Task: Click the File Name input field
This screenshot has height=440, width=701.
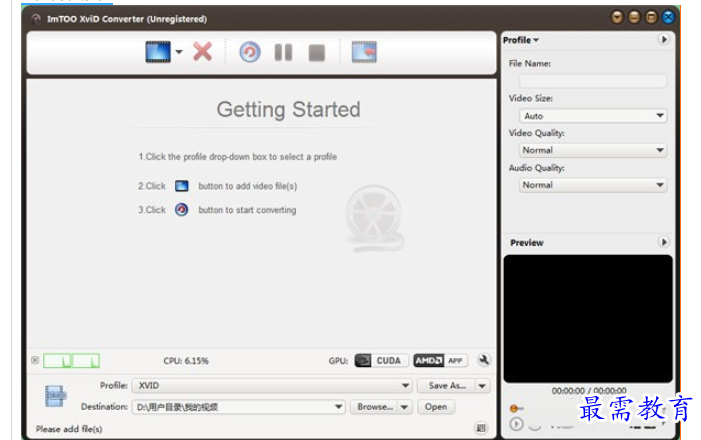Action: [x=593, y=81]
